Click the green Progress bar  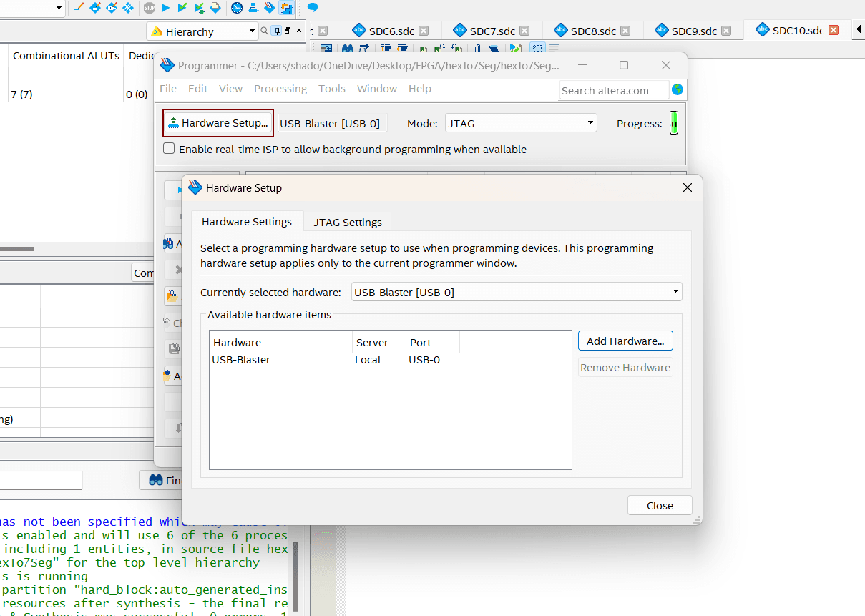click(x=673, y=123)
